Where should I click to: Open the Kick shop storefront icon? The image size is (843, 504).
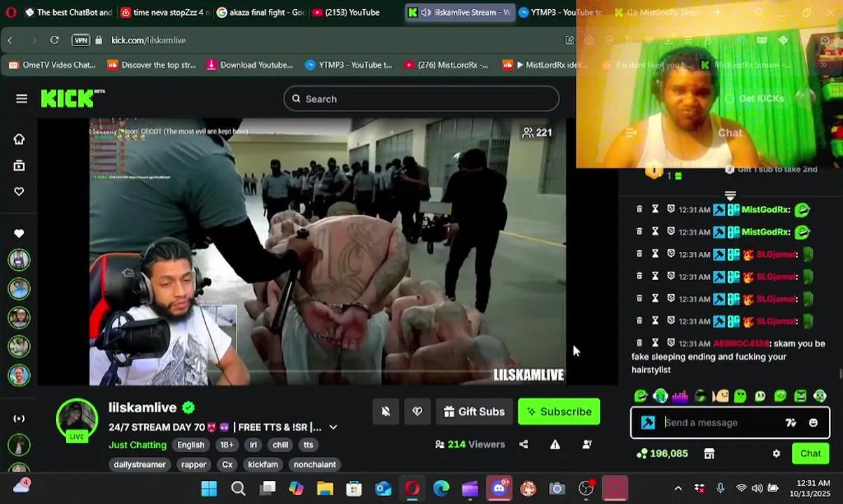709,454
